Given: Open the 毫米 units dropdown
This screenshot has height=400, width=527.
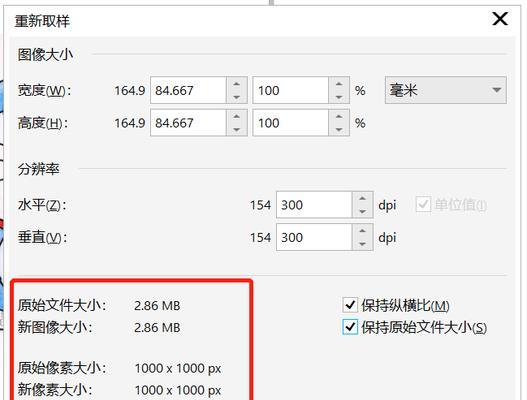Looking at the screenshot, I should 446,90.
